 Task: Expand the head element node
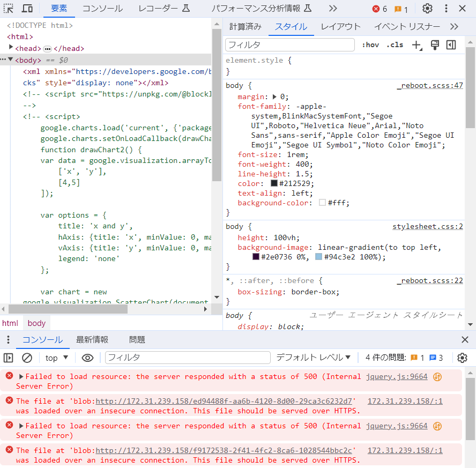click(x=11, y=48)
